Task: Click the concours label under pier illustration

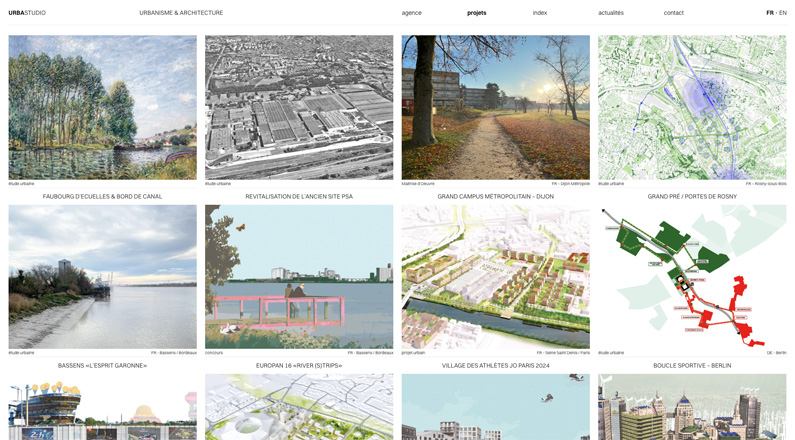Action: [213, 353]
